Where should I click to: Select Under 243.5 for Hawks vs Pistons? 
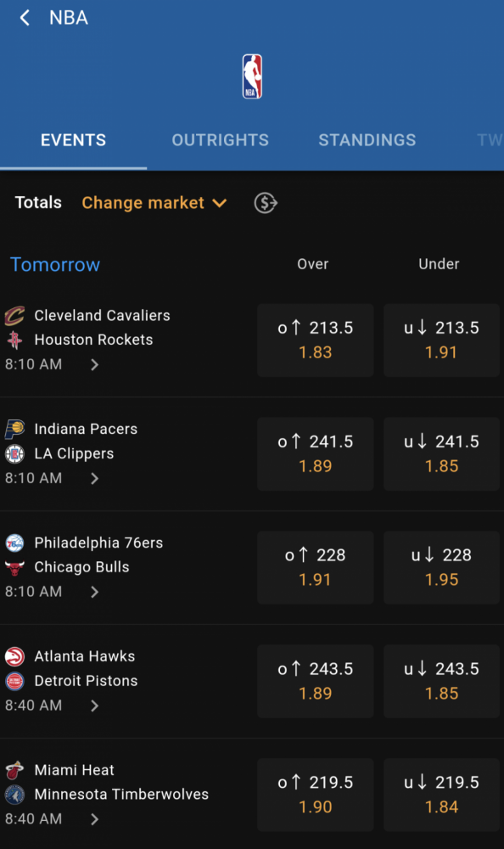pyautogui.click(x=442, y=681)
